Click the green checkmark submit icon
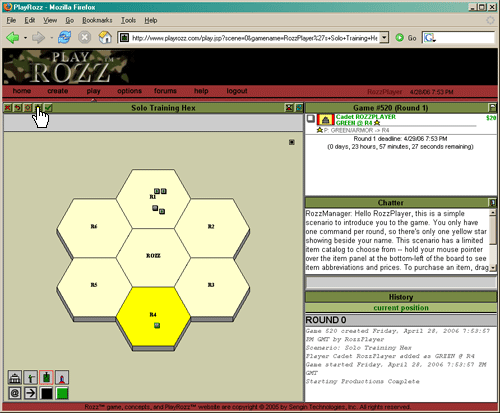The width and height of the screenshot is (500, 413). coord(49,108)
